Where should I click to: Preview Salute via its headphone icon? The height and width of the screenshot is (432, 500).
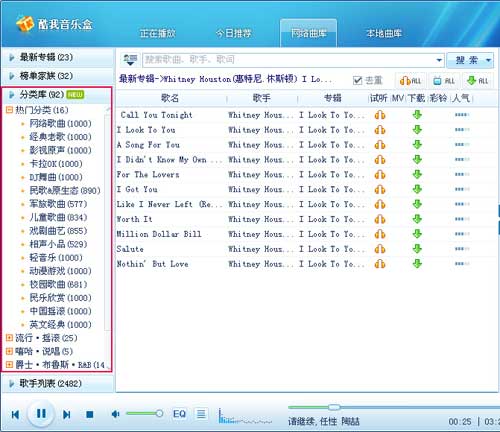click(380, 249)
